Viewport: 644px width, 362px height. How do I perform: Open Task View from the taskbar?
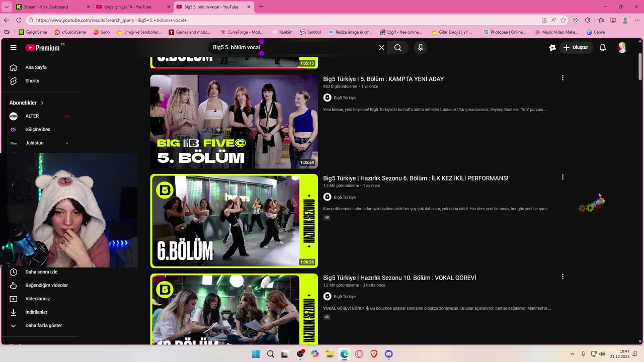(285, 354)
